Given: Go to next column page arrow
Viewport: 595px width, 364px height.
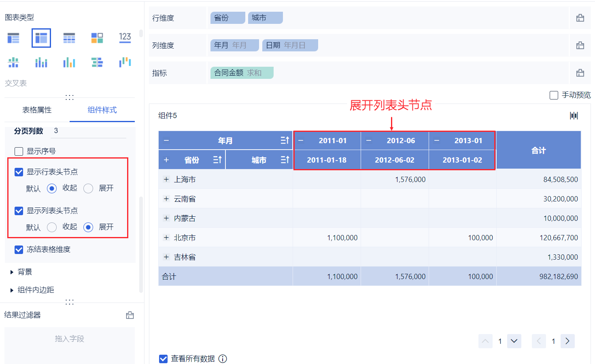Looking at the screenshot, I should (567, 341).
